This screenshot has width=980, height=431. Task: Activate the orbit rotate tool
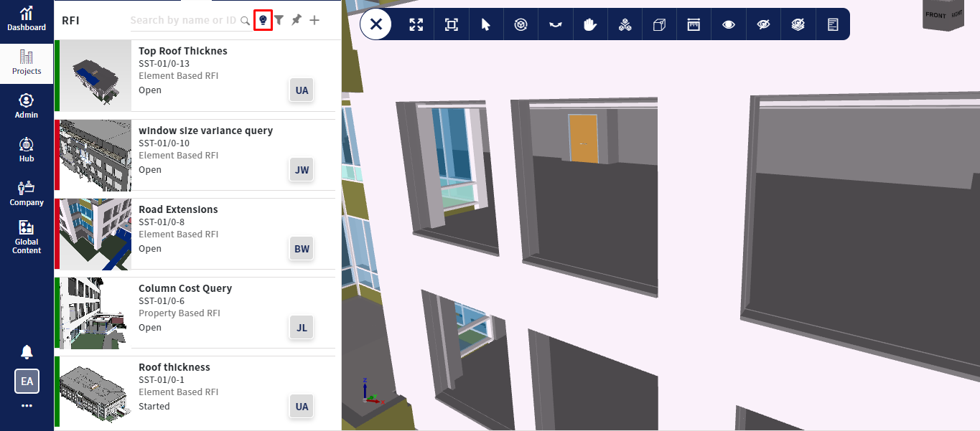[521, 24]
